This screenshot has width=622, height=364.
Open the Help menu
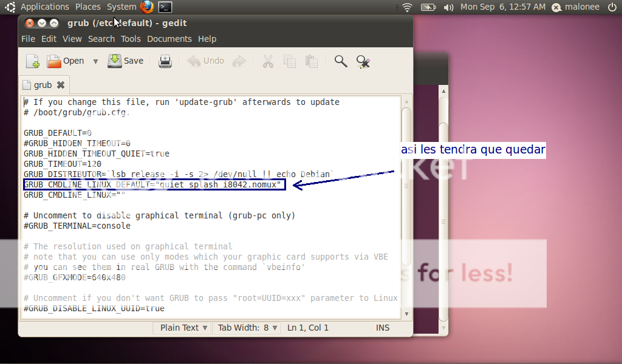point(207,39)
